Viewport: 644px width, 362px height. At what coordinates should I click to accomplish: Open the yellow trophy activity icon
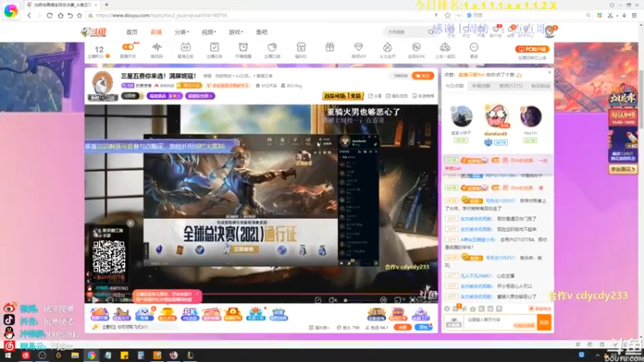click(167, 315)
